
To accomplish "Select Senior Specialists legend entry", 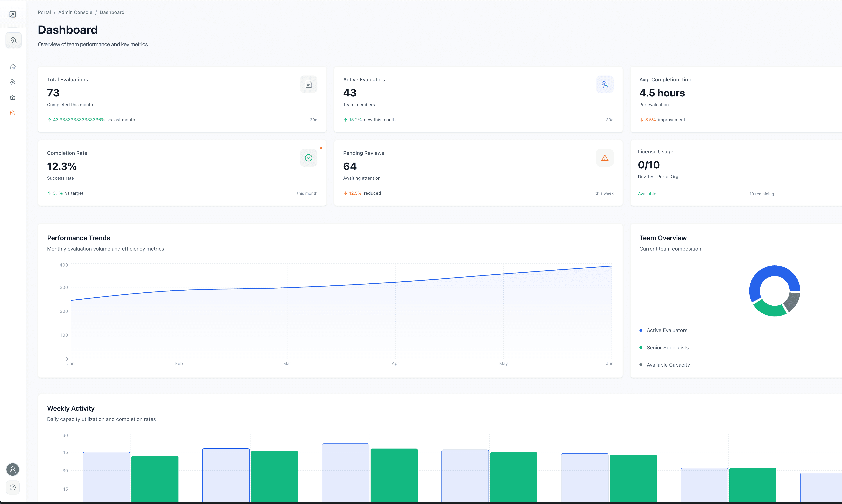I will [667, 348].
